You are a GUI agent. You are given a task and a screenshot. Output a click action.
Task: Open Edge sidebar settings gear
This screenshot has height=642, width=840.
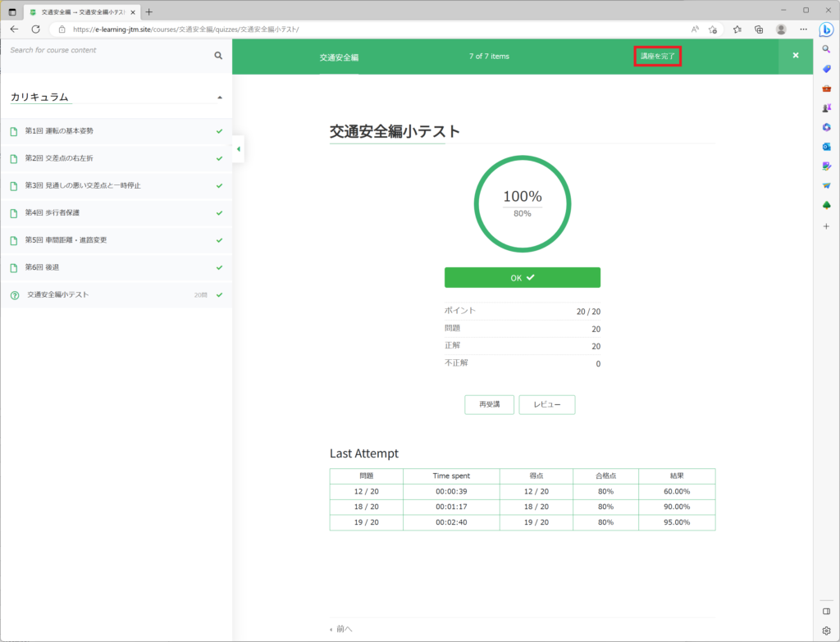click(826, 631)
